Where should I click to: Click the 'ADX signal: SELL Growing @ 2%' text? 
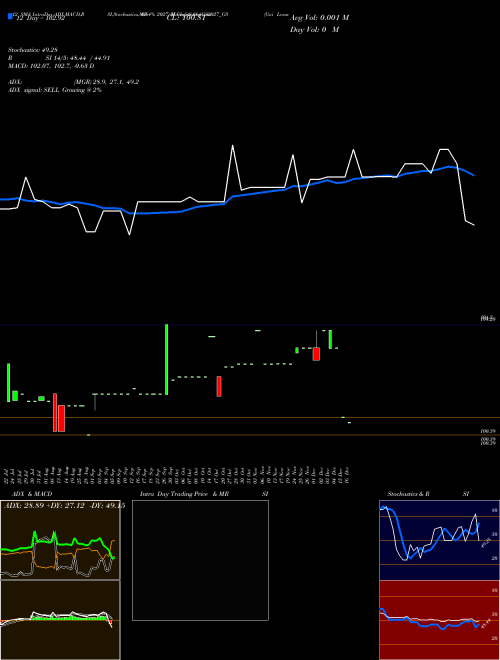click(x=55, y=90)
